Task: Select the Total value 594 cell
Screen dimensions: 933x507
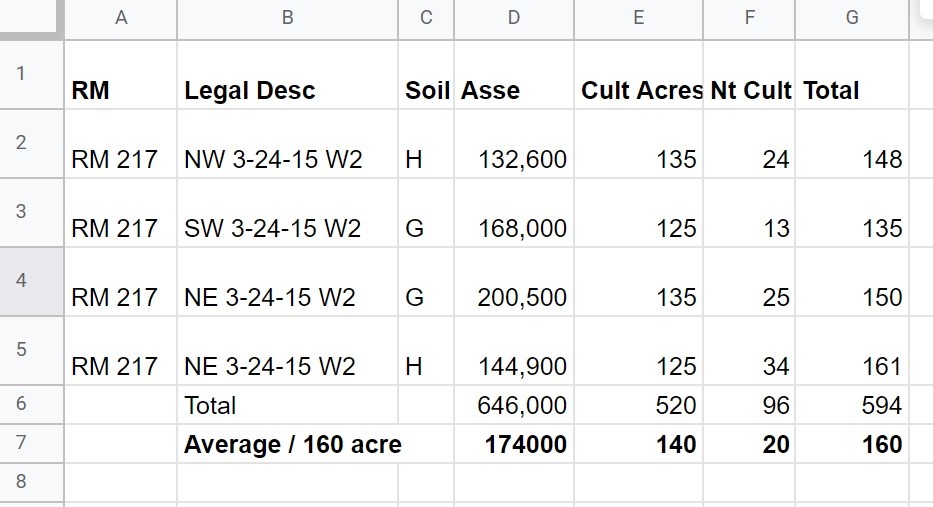Action: 852,405
